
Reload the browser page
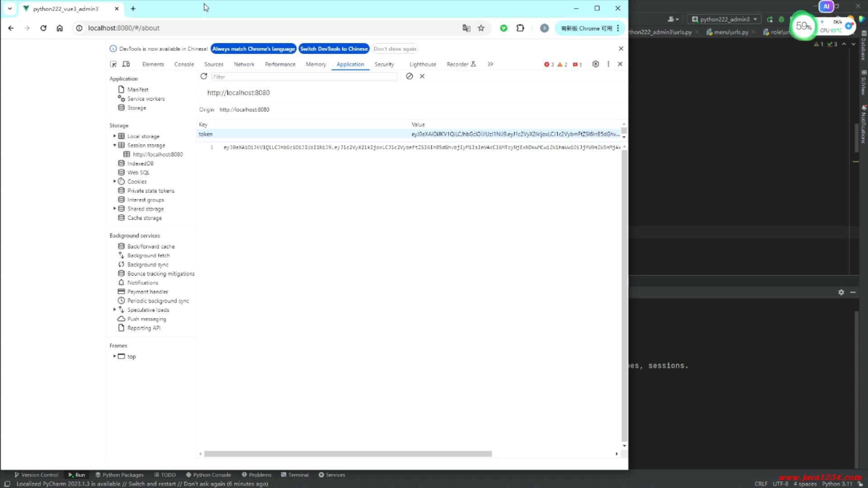[x=43, y=28]
